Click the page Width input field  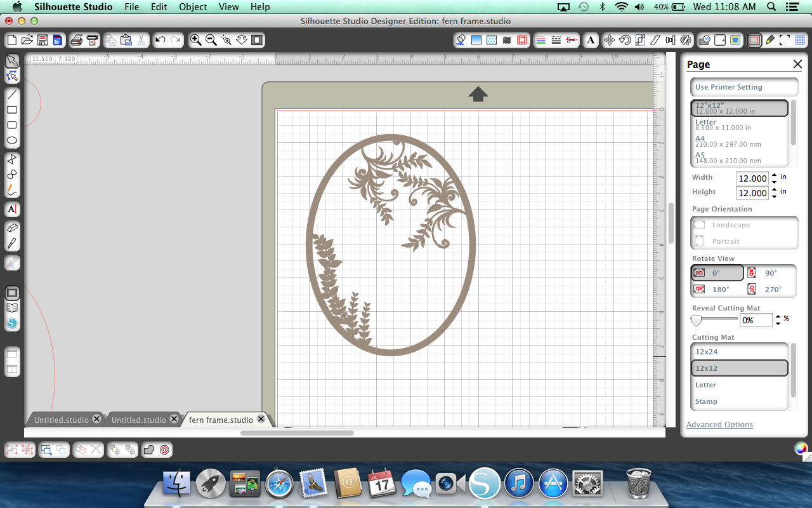tap(752, 178)
